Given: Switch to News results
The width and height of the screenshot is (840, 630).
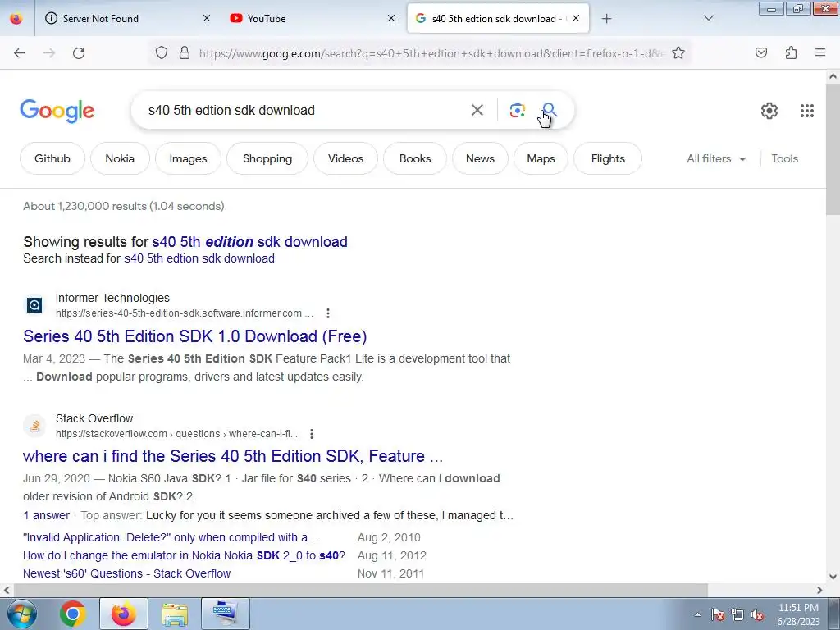Looking at the screenshot, I should (480, 158).
